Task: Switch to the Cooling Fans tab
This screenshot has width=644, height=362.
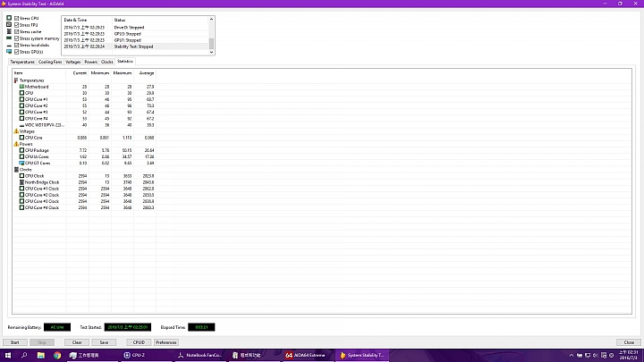Action: point(50,62)
